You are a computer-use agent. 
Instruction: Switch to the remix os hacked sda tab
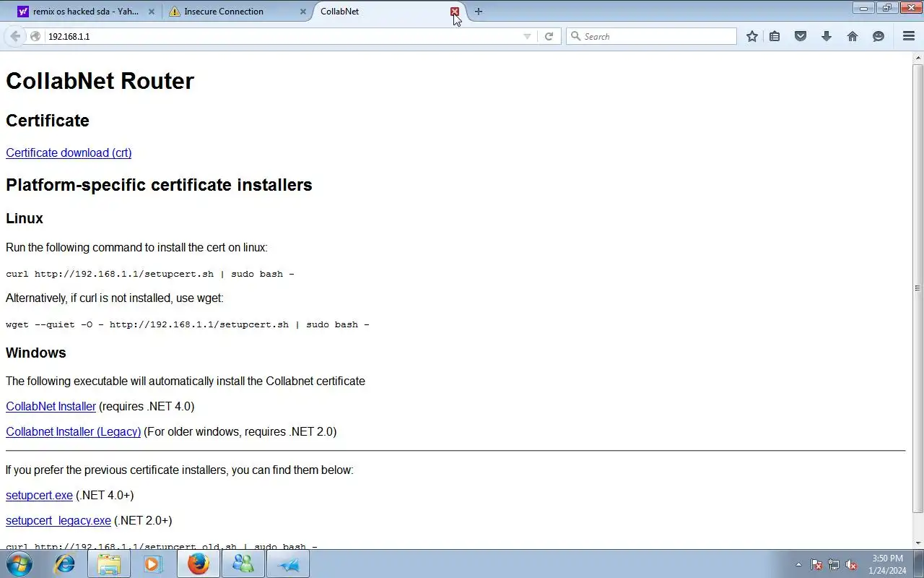tap(86, 12)
